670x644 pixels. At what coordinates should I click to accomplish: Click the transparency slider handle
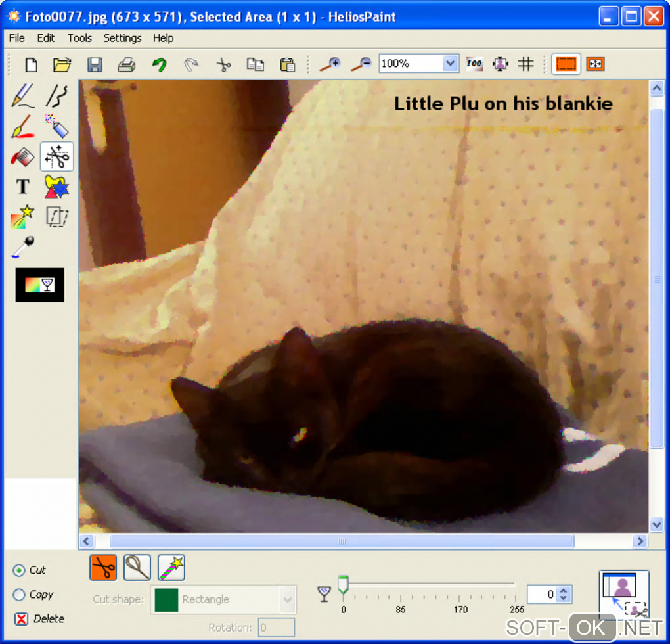(x=343, y=585)
